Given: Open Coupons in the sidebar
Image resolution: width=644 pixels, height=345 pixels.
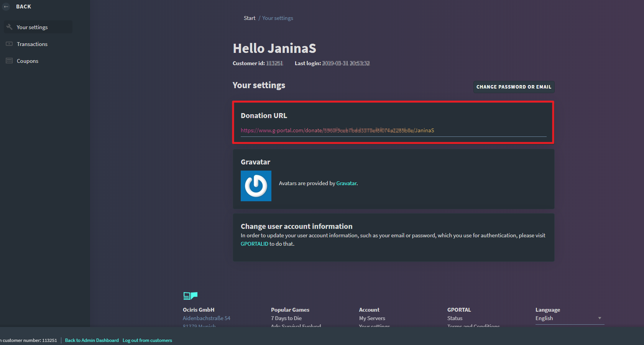Looking at the screenshot, I should point(28,61).
